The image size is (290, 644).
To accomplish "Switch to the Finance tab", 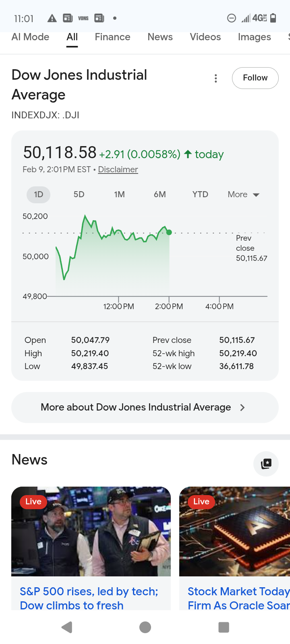I will pos(112,37).
